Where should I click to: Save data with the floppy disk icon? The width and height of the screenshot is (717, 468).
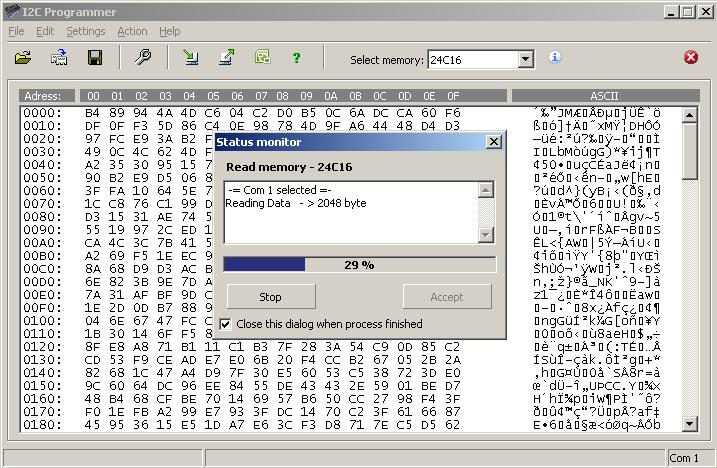click(x=95, y=58)
